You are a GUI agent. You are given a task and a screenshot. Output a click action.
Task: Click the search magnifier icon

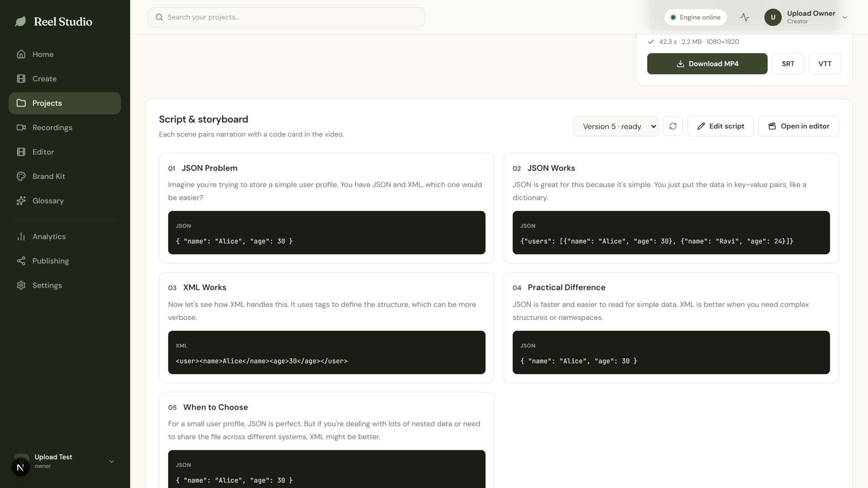point(159,17)
